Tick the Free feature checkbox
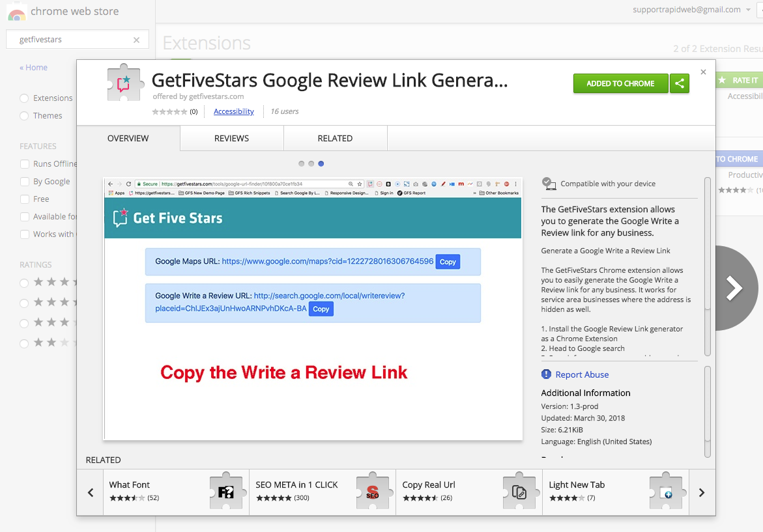This screenshot has height=532, width=763. [x=24, y=199]
